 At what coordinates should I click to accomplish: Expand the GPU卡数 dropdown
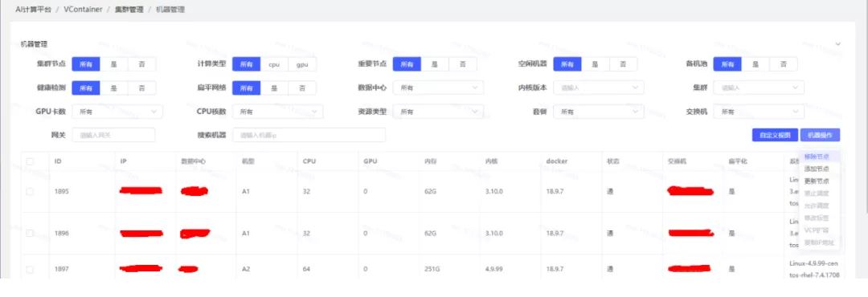[117, 112]
